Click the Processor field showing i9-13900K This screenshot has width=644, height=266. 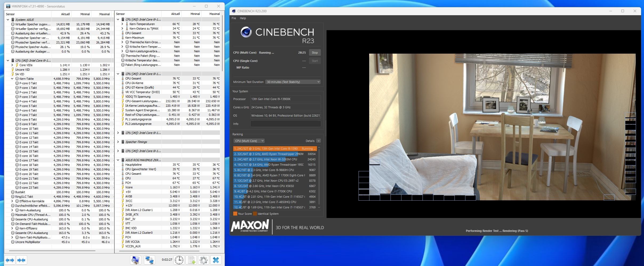point(285,99)
